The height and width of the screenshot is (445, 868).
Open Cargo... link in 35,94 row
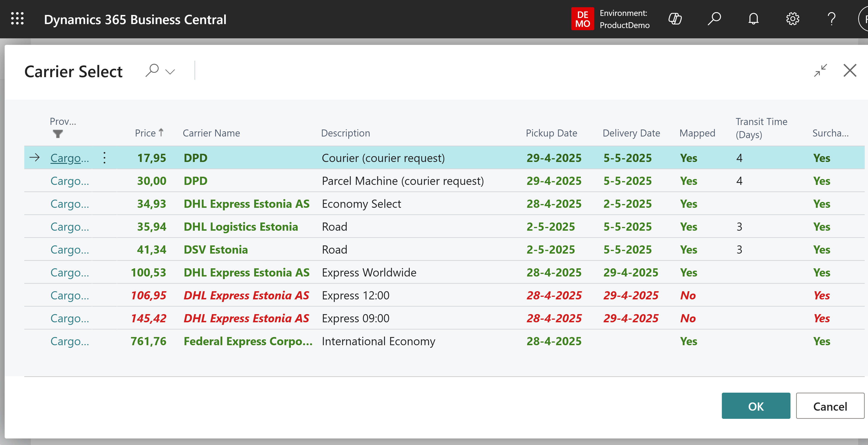coord(70,227)
